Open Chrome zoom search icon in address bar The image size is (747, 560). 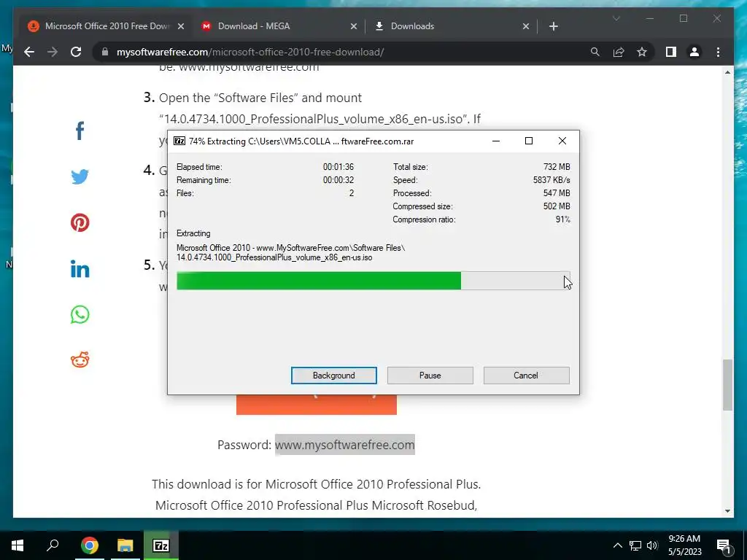[595, 52]
